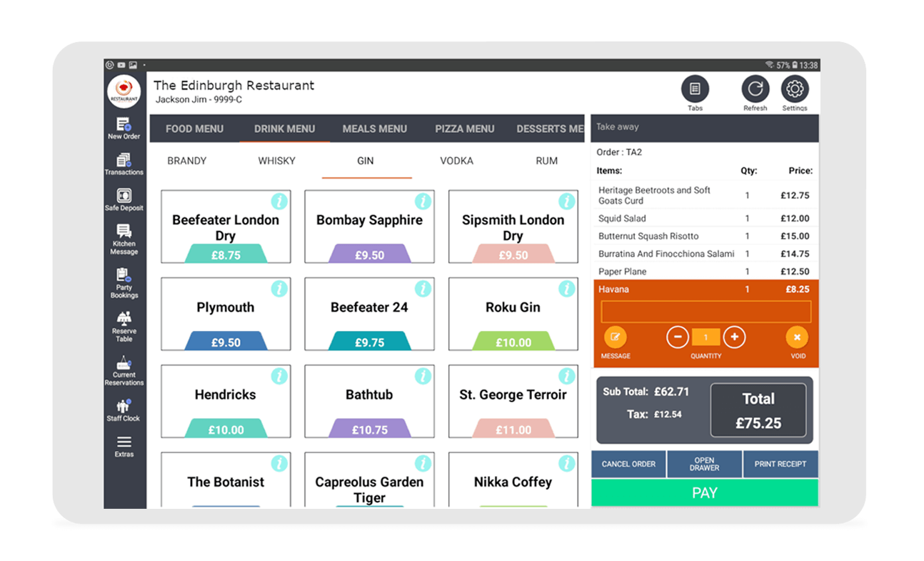Show info for Capreolus Garden Tiger

coord(423,462)
